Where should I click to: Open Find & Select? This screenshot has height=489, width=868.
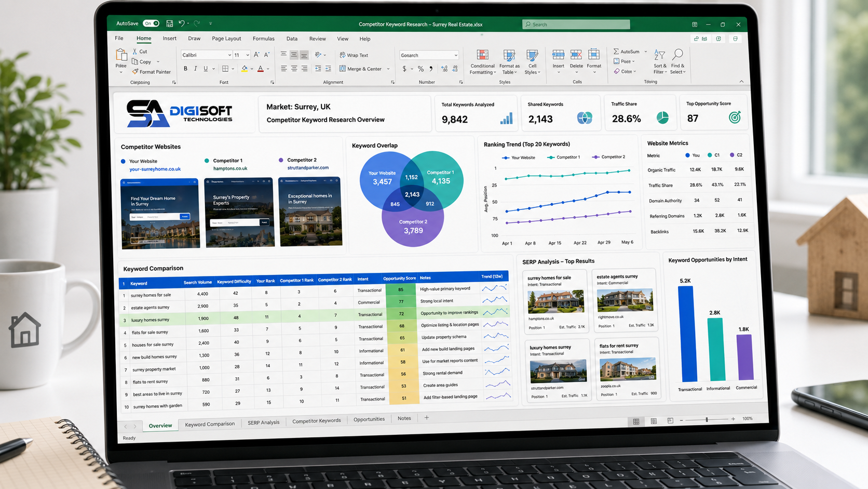[x=677, y=62]
